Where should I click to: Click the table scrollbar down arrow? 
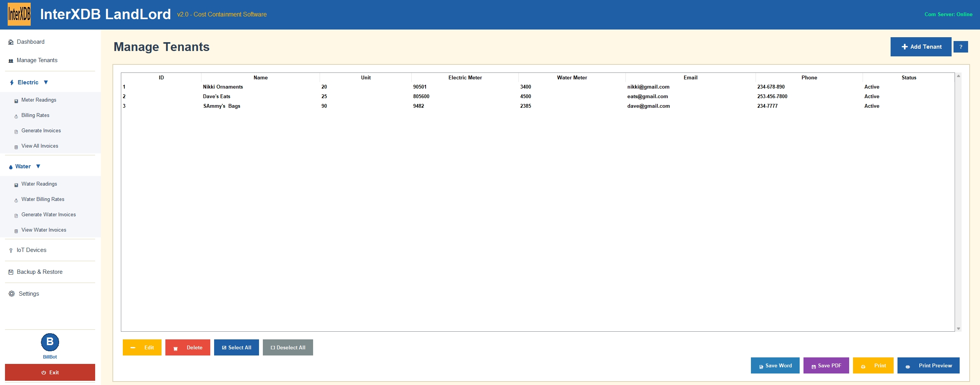[959, 329]
